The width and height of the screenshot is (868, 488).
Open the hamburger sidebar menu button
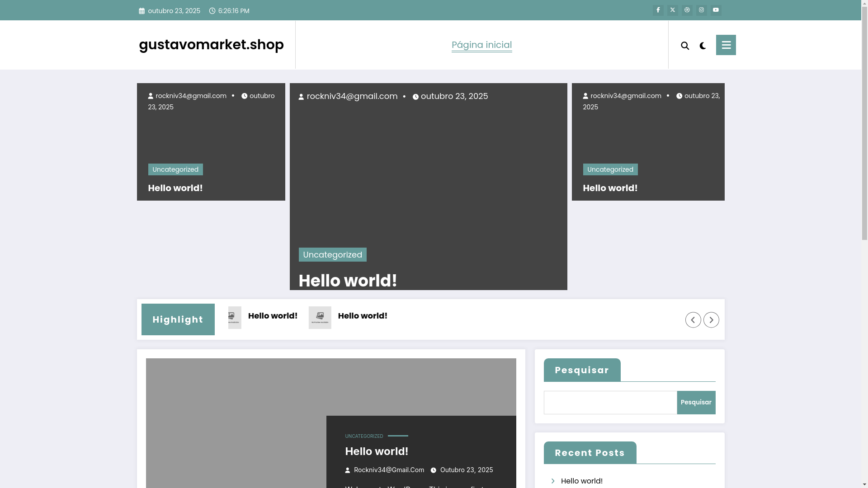pos(726,45)
